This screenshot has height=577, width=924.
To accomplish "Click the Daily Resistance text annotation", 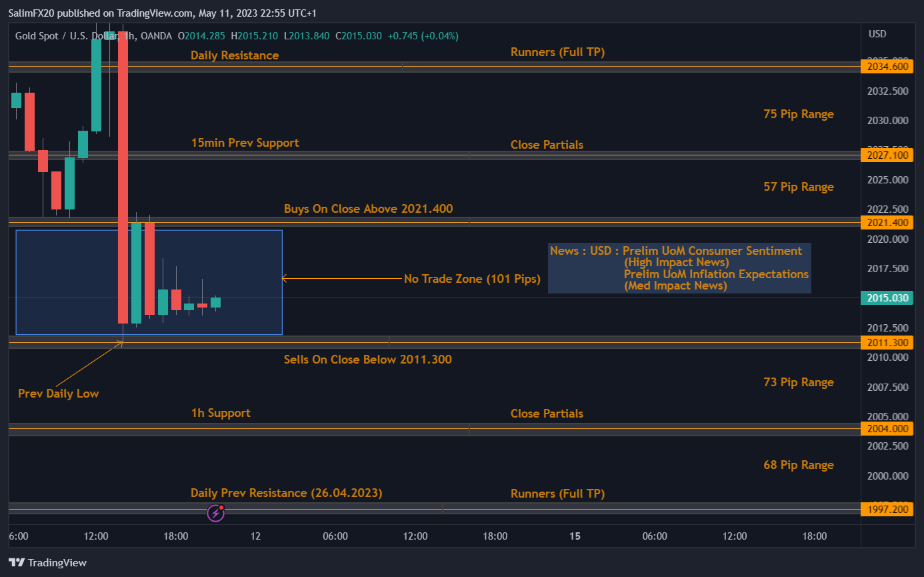I will 234,55.
